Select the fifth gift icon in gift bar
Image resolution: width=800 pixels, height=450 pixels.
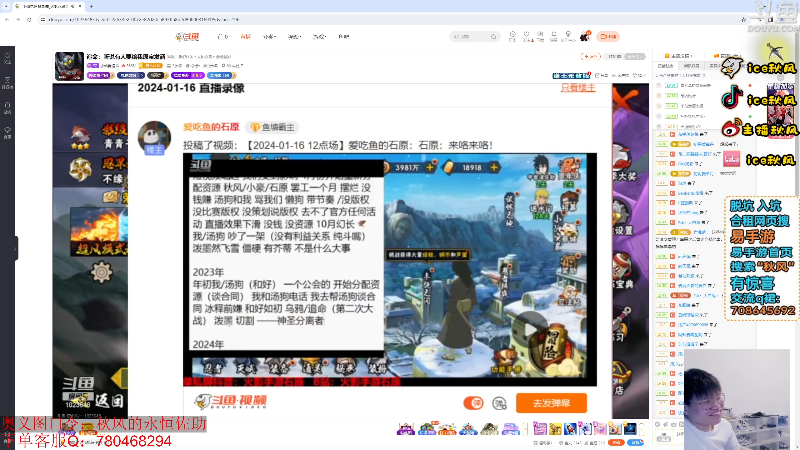coord(489,429)
